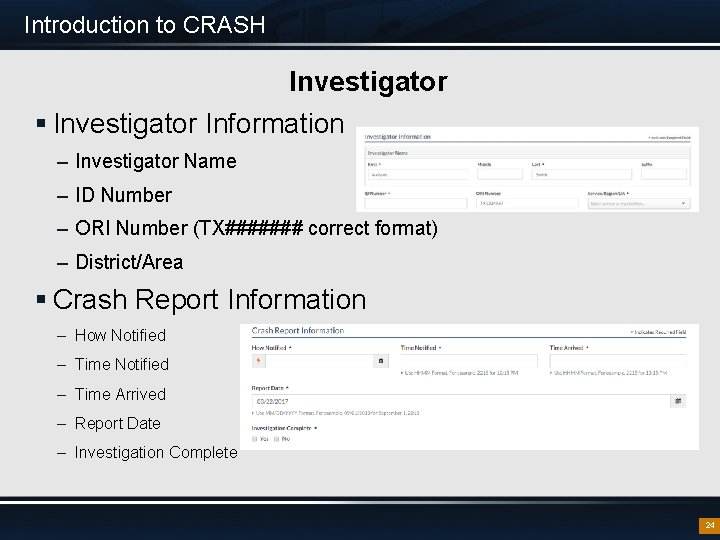Click the 'Investigation Complete' form label
Viewport: 720px width, 540px height.
pos(281,428)
